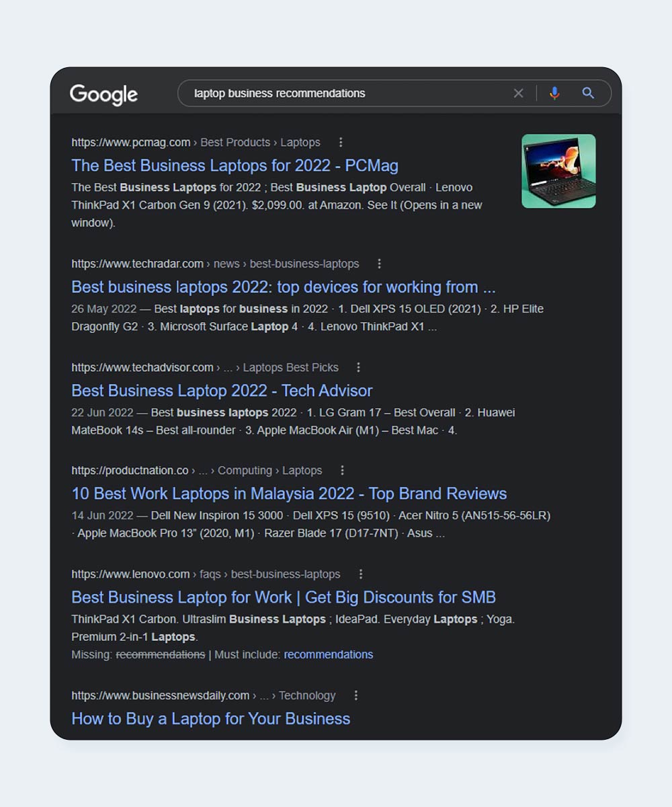Open the TechRadar Best business laptops 2022 result
Viewport: 672px width, 807px height.
point(284,287)
